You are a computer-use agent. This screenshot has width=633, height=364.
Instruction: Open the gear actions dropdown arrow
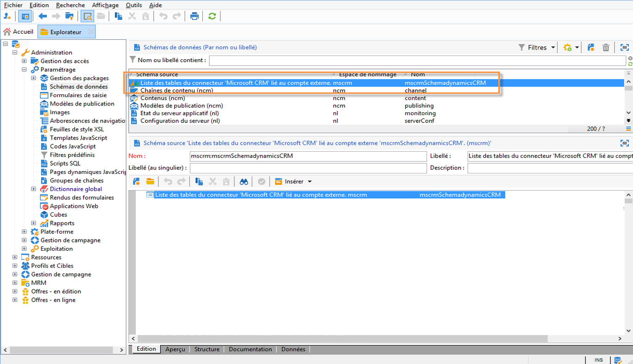pos(577,47)
